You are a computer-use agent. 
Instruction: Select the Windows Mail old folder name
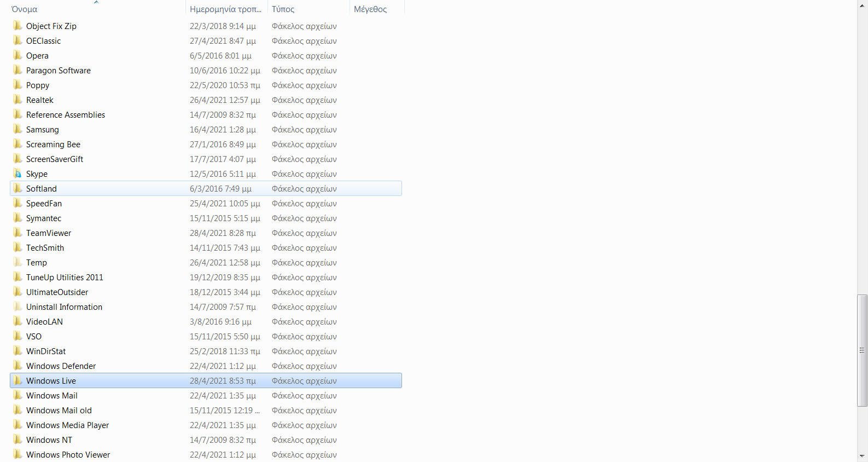pyautogui.click(x=59, y=410)
